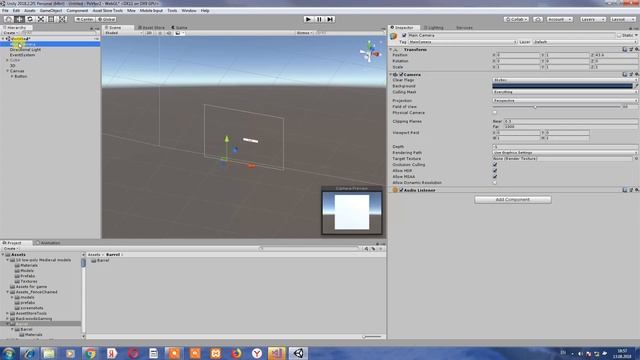Click the Step frame button

330,19
